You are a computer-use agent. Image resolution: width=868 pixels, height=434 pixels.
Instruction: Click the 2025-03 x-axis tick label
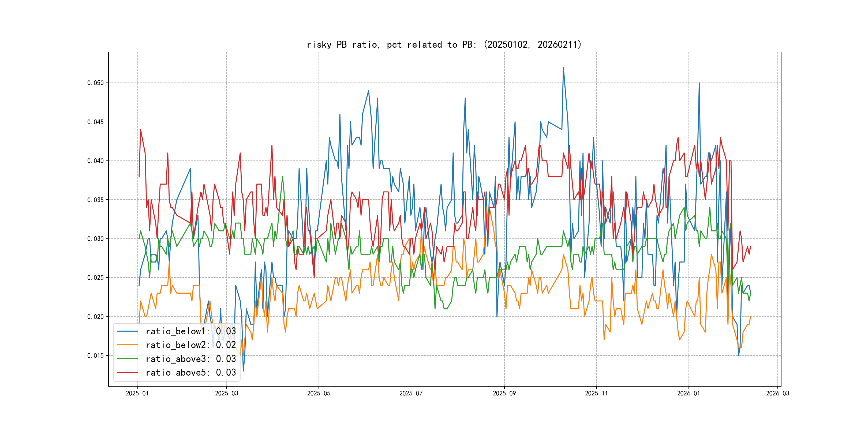(x=226, y=393)
